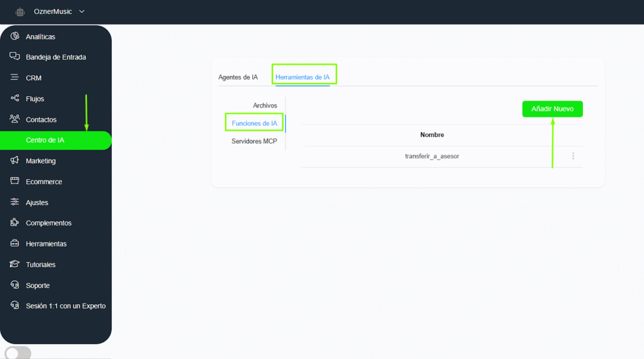This screenshot has width=644, height=359.
Task: Click the Contactos people icon
Action: pyautogui.click(x=15, y=119)
